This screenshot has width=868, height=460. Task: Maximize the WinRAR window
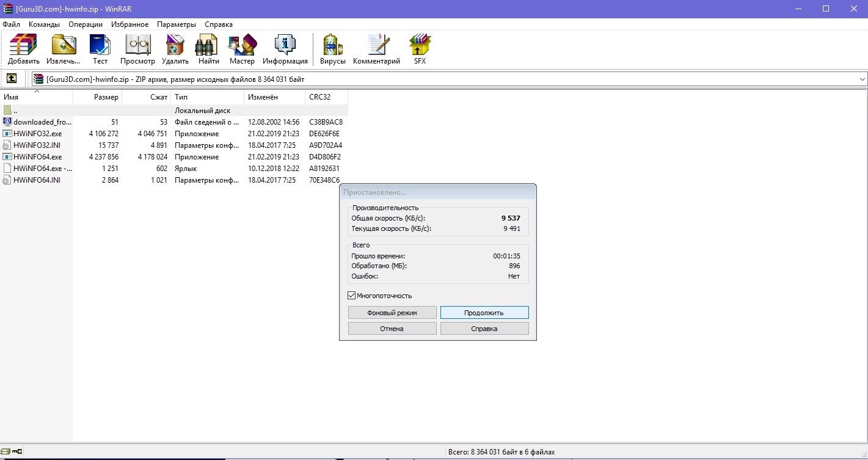826,9
